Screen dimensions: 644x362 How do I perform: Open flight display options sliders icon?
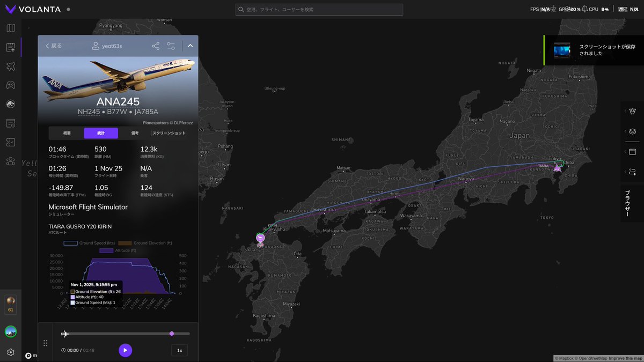171,46
